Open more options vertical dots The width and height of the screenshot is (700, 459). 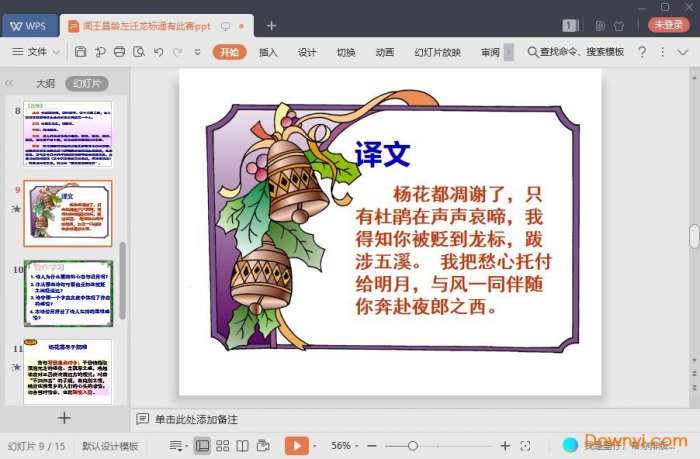point(662,52)
